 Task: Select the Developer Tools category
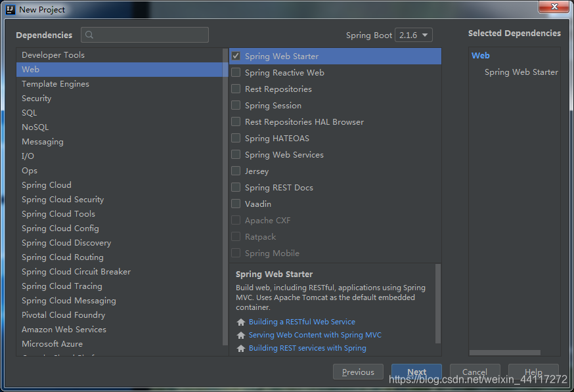[x=120, y=55]
